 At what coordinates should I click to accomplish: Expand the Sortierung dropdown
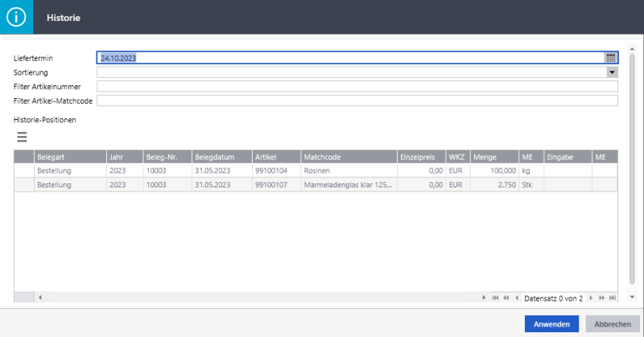tap(612, 72)
